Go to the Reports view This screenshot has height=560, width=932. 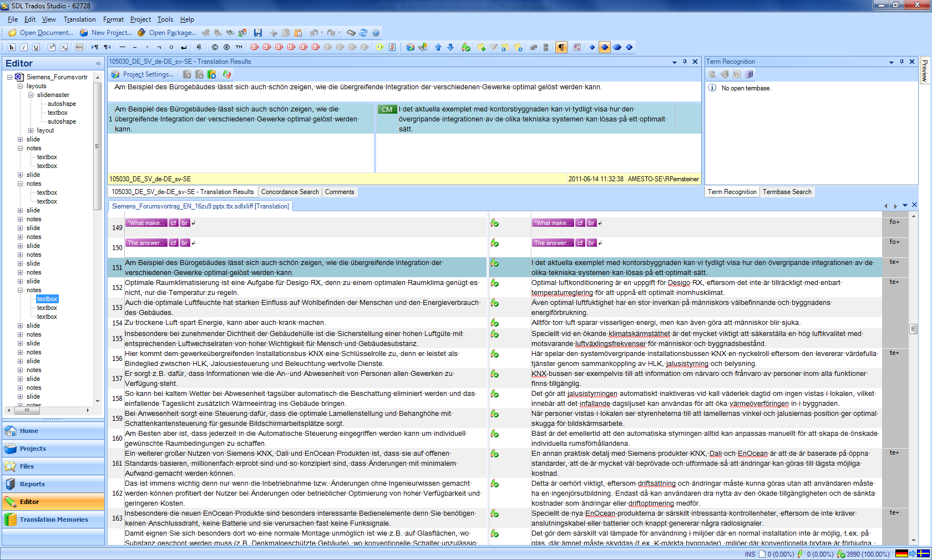pos(53,484)
